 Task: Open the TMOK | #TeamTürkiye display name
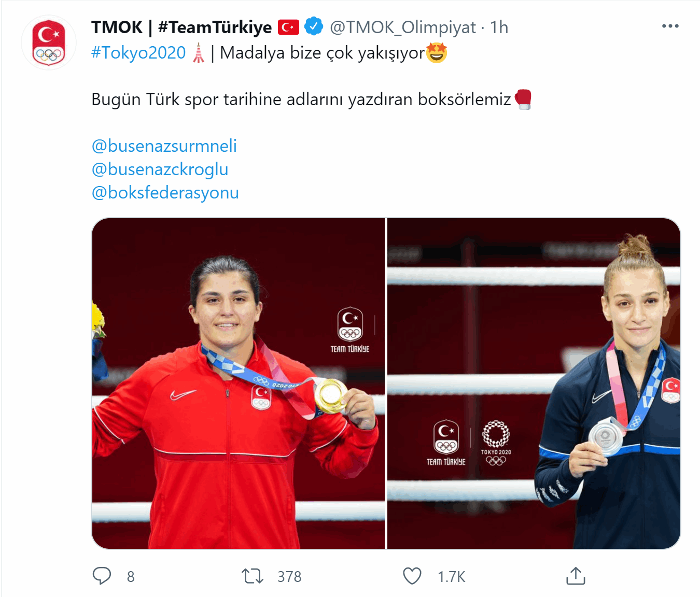pyautogui.click(x=181, y=27)
